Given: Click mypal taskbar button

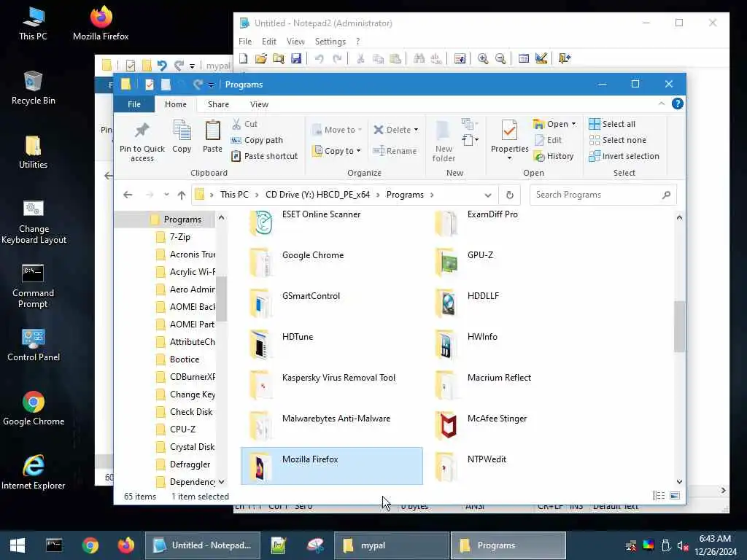Looking at the screenshot, I should coord(392,545).
